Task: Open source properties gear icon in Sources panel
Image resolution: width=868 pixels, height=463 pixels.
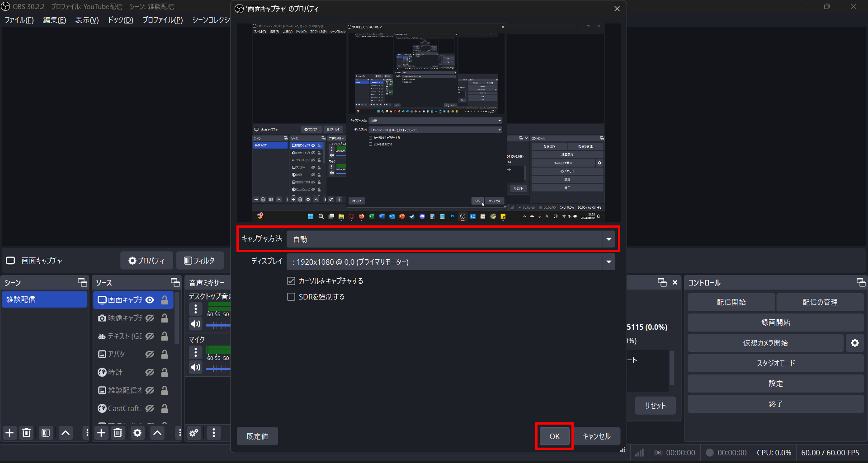Action: pyautogui.click(x=137, y=433)
